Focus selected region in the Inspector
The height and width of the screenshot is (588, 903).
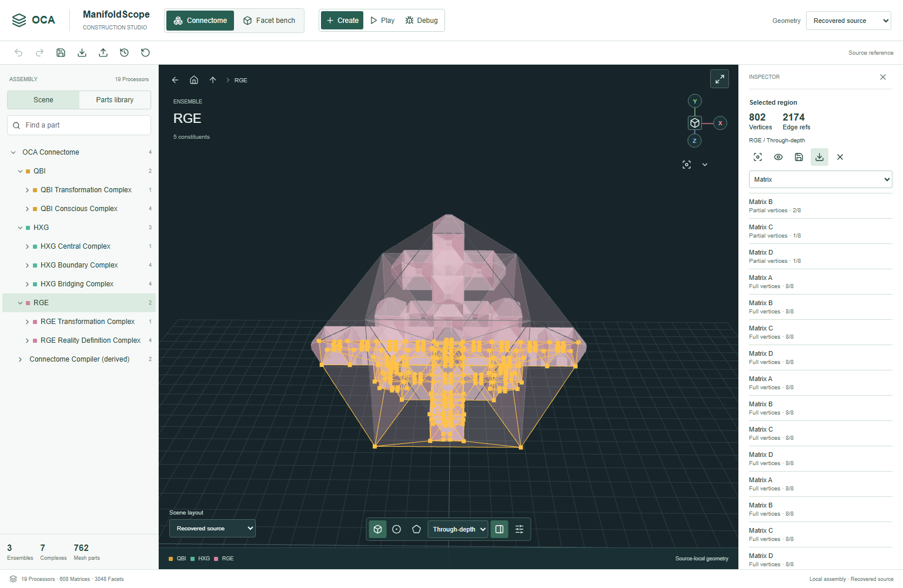[758, 157]
